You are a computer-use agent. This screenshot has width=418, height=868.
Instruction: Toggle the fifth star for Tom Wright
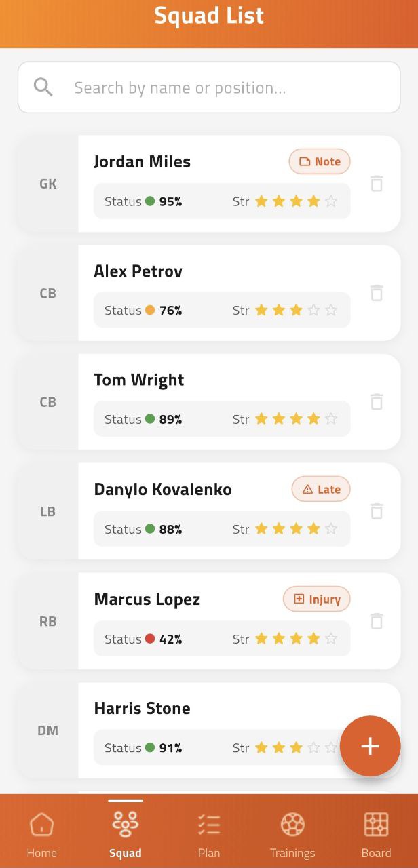tap(330, 419)
